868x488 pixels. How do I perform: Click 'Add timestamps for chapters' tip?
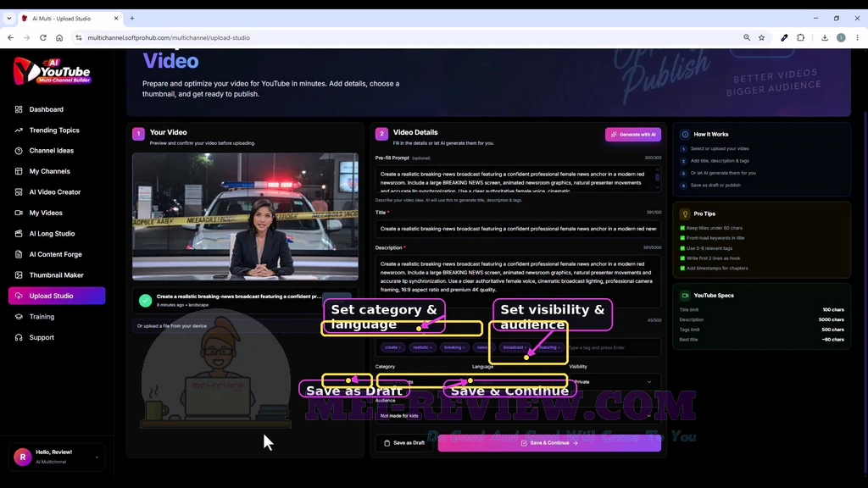[x=717, y=269]
